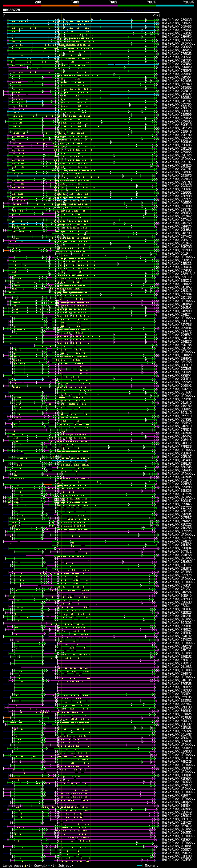Select hit UniRef100_O65760
This screenshot has width=197, height=868.
177,104
